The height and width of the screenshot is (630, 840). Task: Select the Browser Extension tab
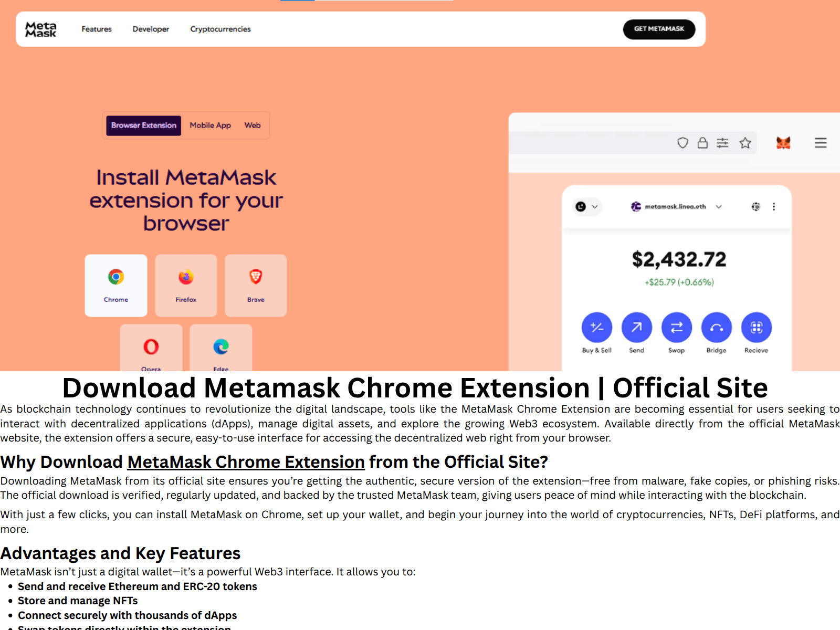coord(143,125)
